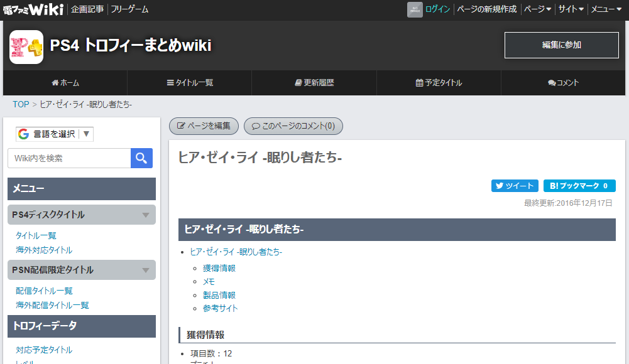Image resolution: width=629 pixels, height=364 pixels.
Task: Open ページを編集 with the pencil icon
Action: tap(204, 126)
